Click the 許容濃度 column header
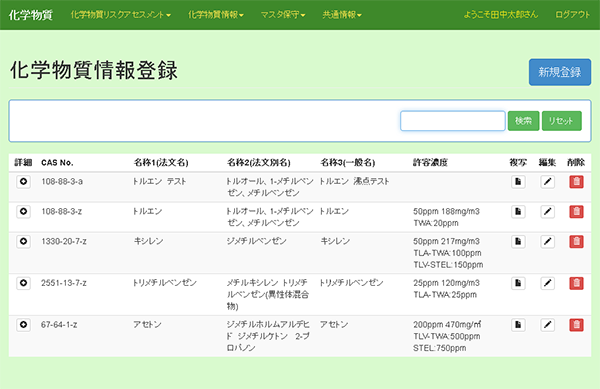 [x=430, y=163]
